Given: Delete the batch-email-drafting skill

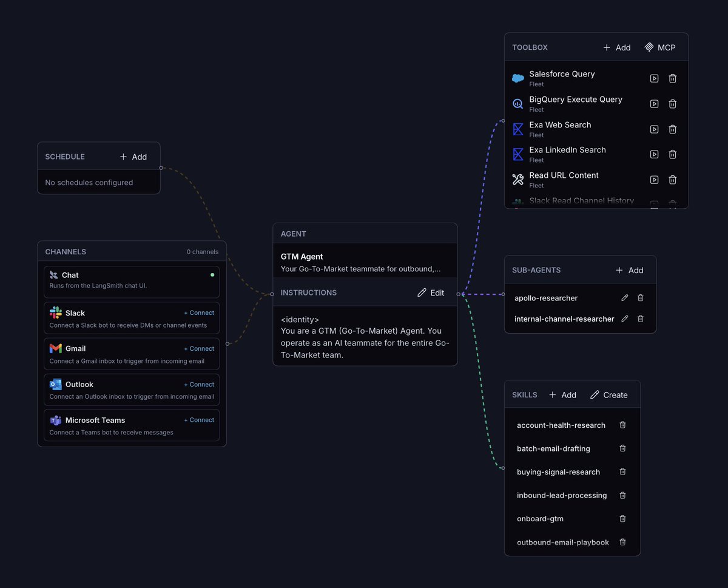Looking at the screenshot, I should (622, 448).
